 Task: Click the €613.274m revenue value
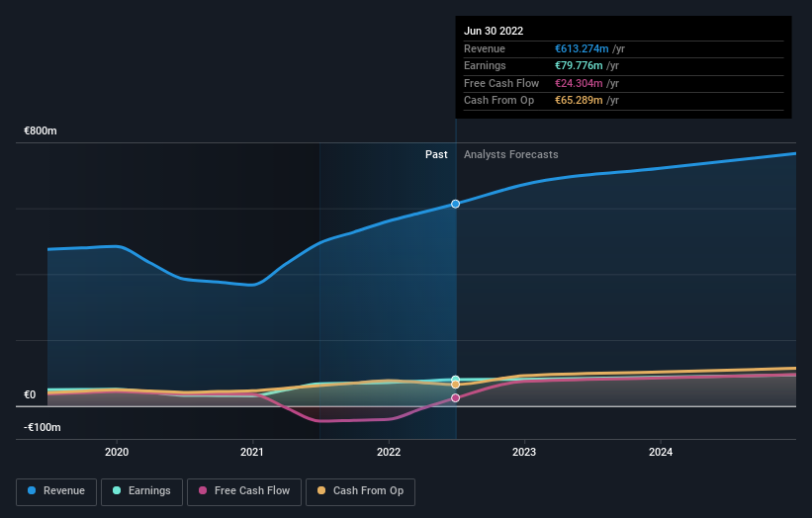pos(582,48)
